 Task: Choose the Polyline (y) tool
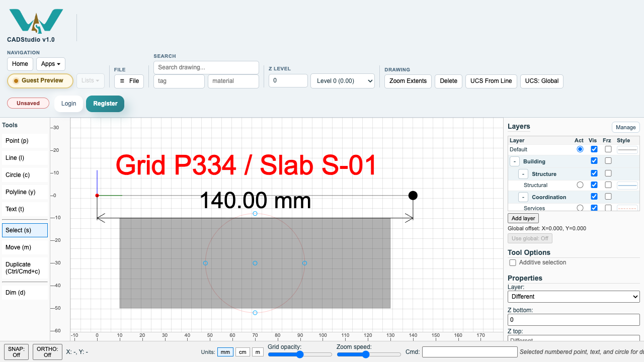(x=25, y=192)
